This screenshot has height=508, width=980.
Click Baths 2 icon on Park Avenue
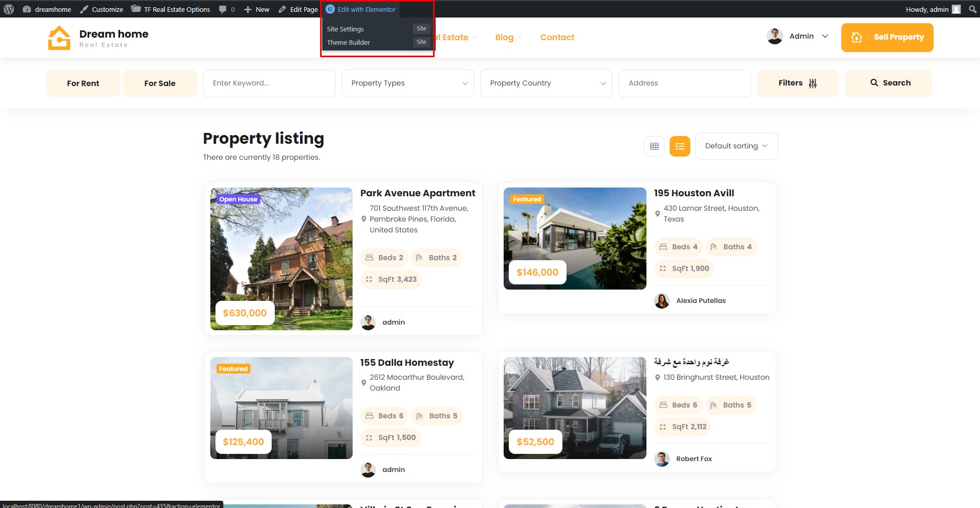pos(420,258)
